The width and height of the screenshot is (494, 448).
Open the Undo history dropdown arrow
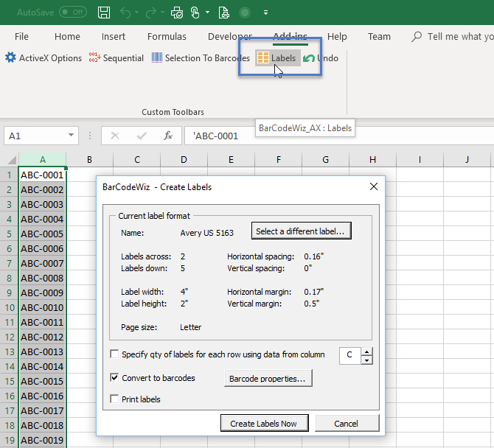[136, 13]
